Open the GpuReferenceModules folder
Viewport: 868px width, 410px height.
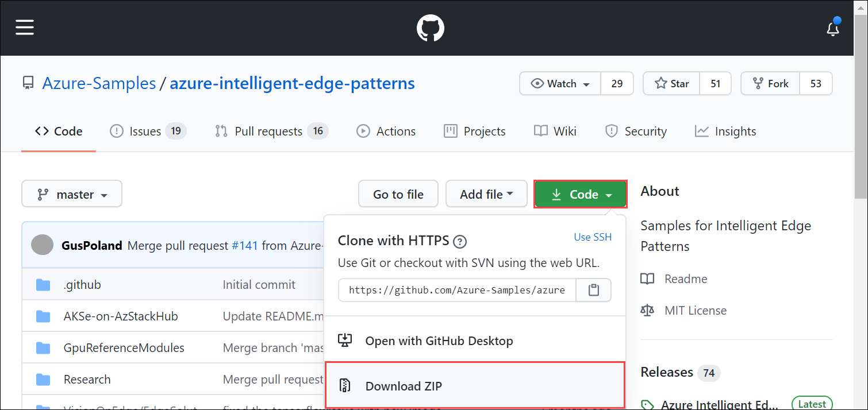124,348
